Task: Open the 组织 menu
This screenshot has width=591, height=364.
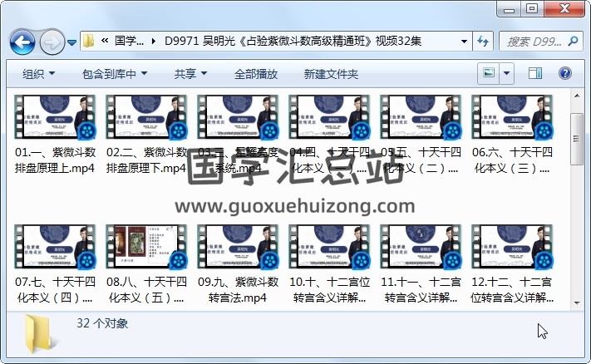Action: pos(38,74)
